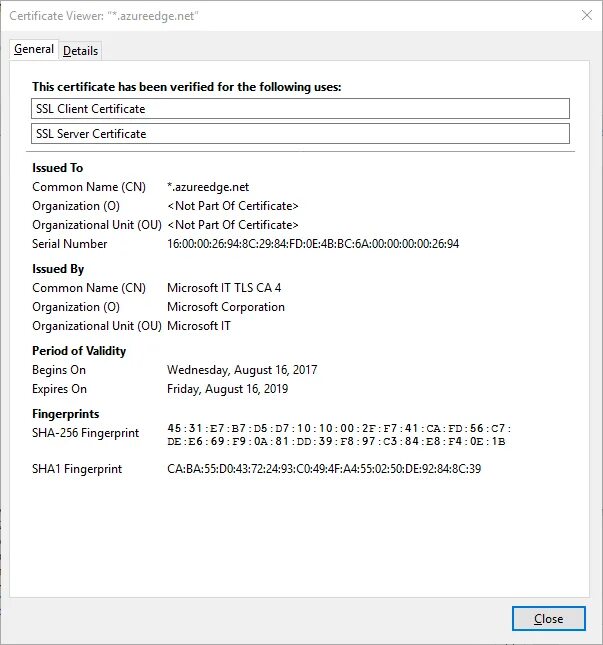
Task: Click the Begins On date Wednesday, August 16, 2017
Action: (x=242, y=370)
